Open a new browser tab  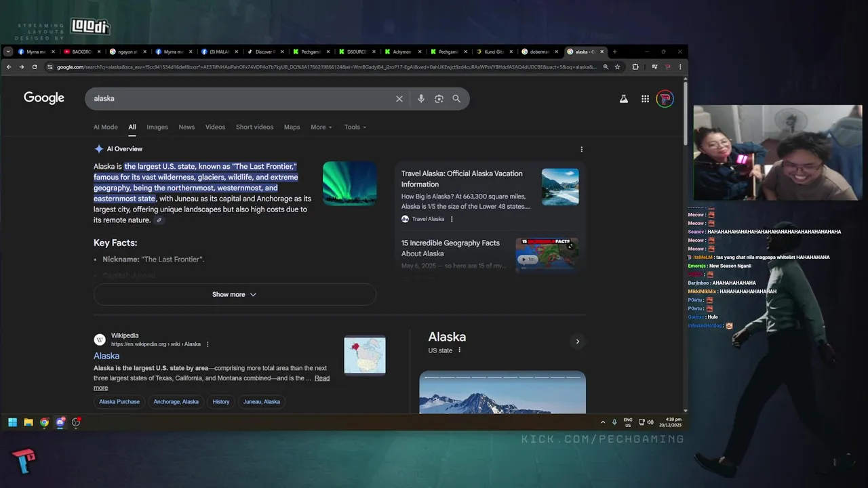pyautogui.click(x=615, y=52)
